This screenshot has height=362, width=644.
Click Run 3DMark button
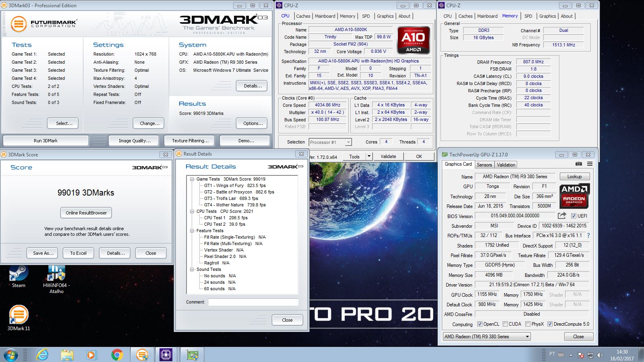tap(46, 141)
